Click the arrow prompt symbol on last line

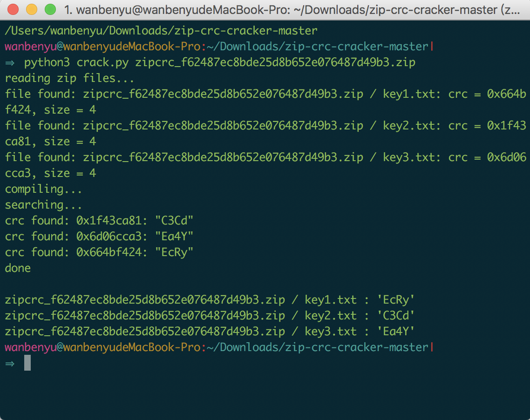(10, 363)
